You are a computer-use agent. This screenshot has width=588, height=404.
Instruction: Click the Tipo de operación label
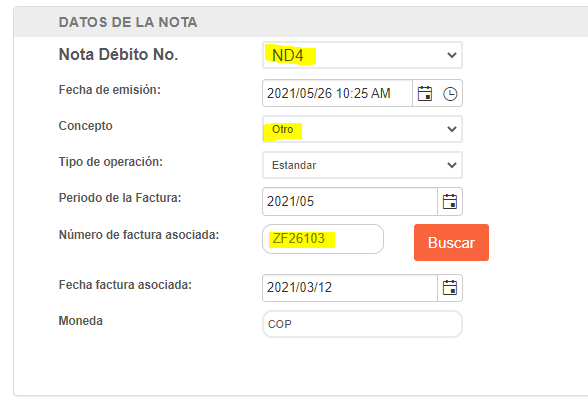[x=111, y=162]
